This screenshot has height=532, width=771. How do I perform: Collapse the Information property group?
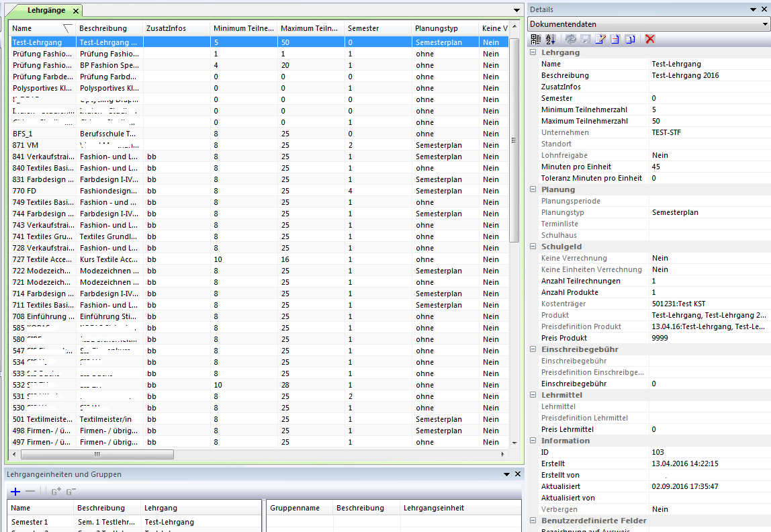(534, 441)
